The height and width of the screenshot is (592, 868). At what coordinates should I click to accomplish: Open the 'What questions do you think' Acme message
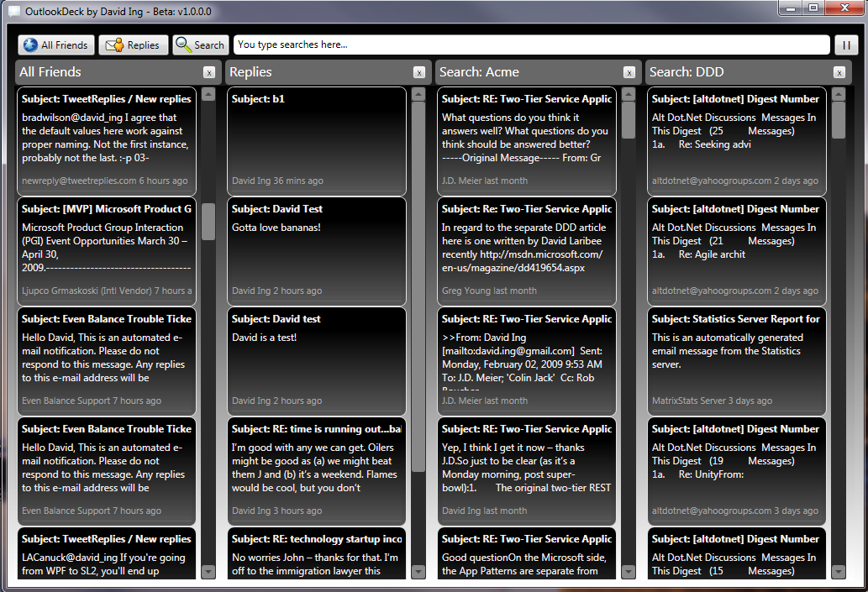527,141
